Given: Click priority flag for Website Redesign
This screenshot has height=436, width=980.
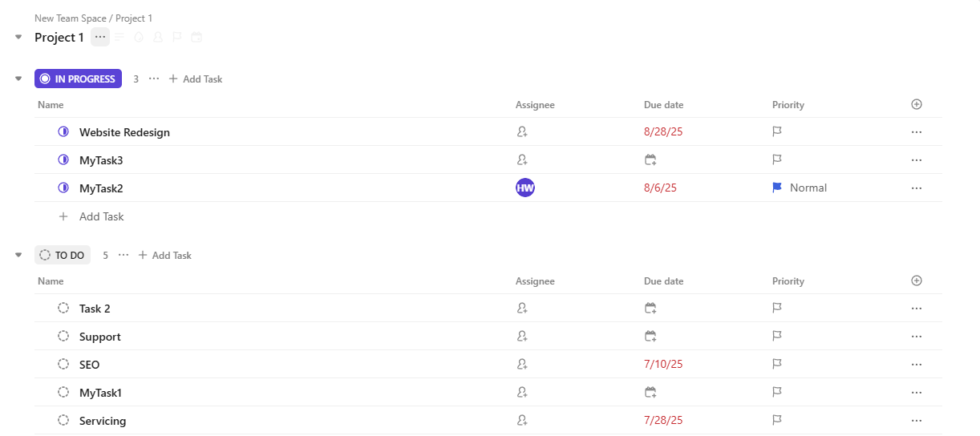Looking at the screenshot, I should pos(776,132).
